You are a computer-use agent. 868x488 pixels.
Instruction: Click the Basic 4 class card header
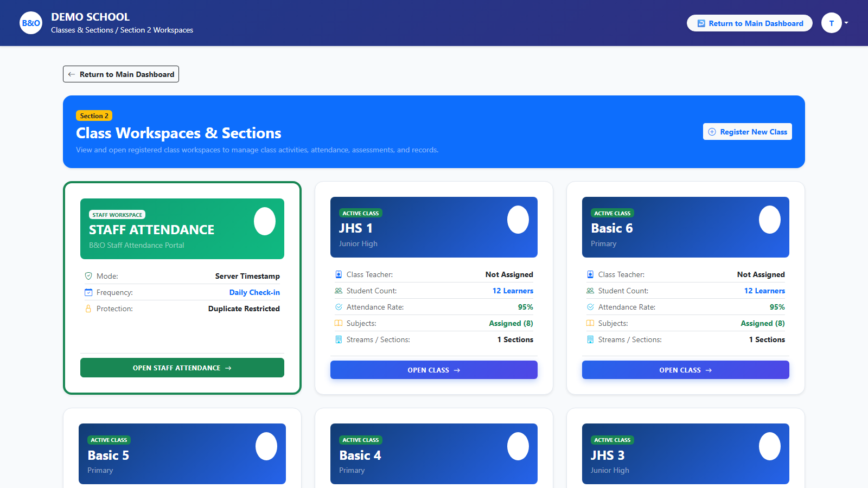point(434,454)
